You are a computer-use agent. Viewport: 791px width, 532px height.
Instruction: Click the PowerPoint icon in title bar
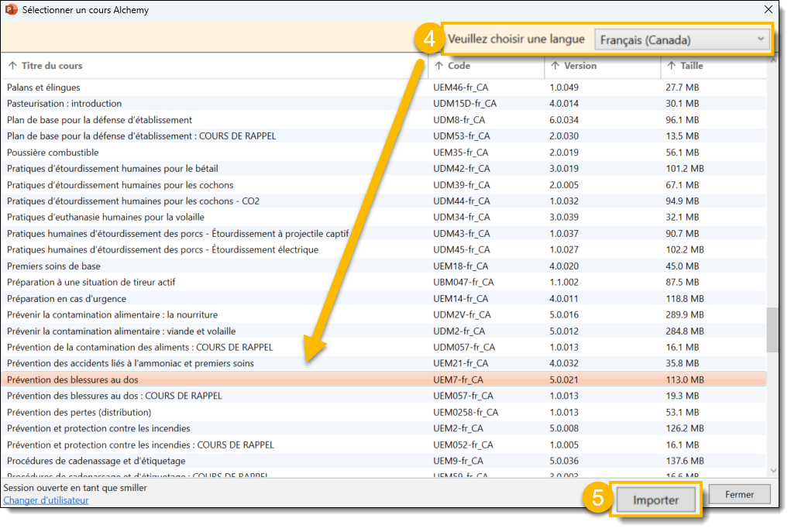point(11,10)
